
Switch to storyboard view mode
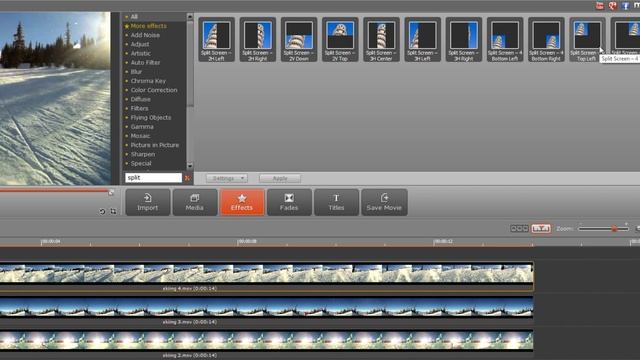click(520, 229)
